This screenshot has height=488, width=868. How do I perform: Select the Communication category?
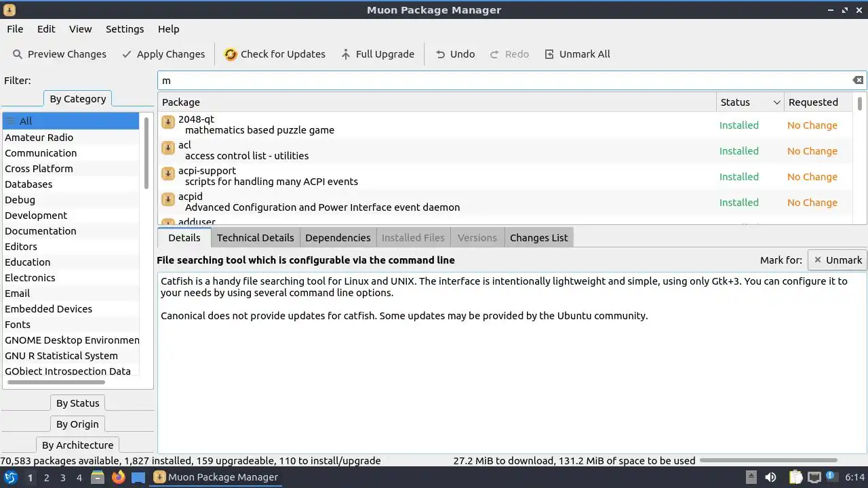point(71,153)
